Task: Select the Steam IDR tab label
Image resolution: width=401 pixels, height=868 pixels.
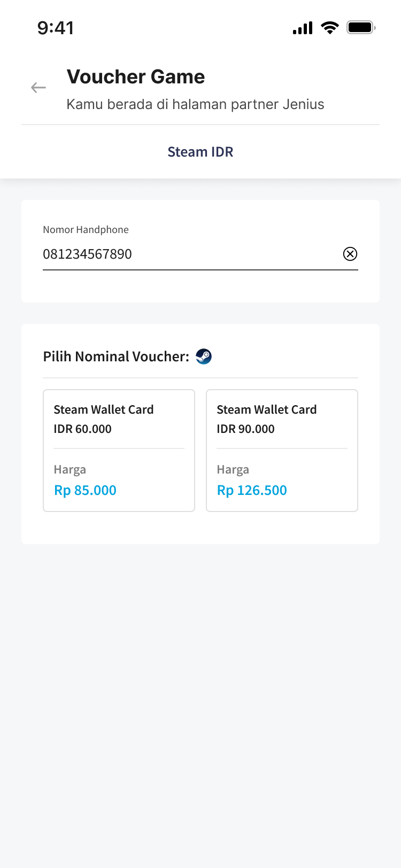Action: (x=200, y=152)
